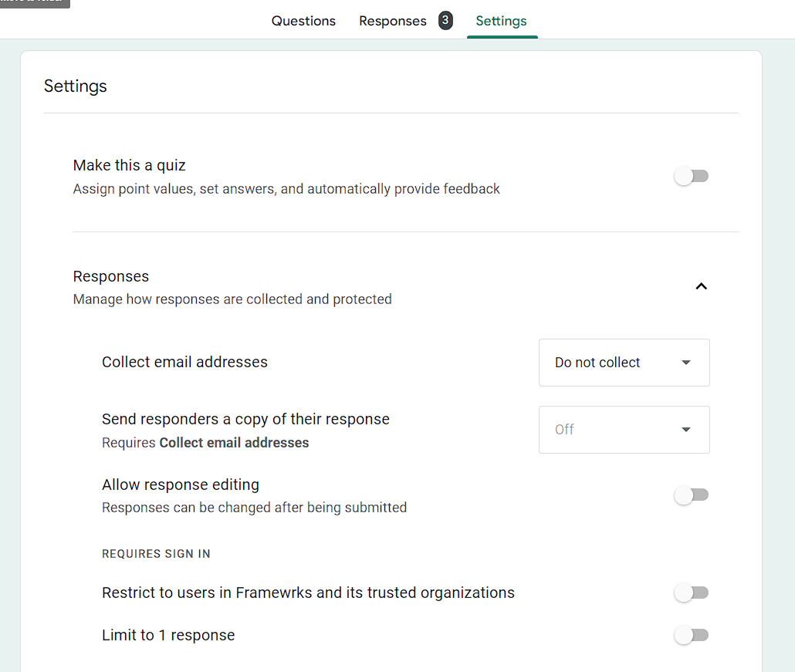
Task: Click the Limit to 1 response label
Action: [x=168, y=636]
